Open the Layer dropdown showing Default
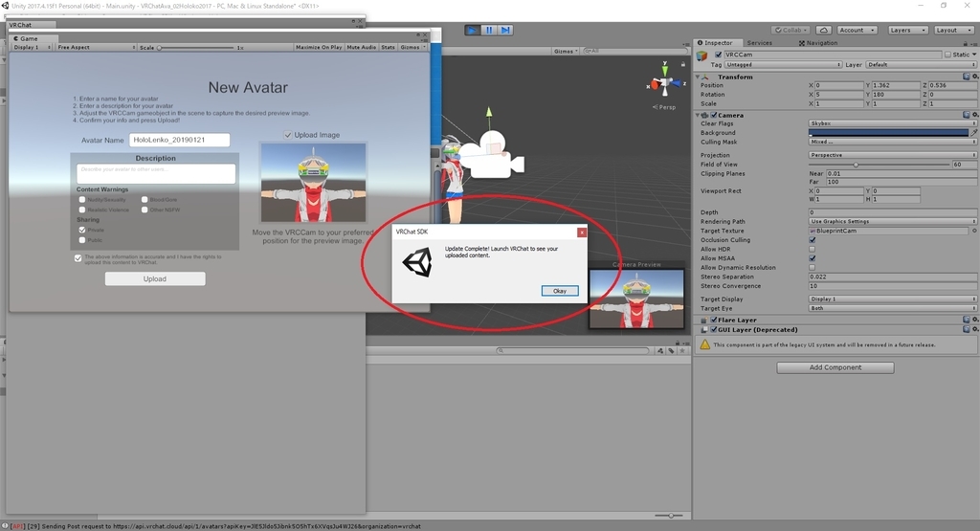980x531 pixels. point(922,64)
